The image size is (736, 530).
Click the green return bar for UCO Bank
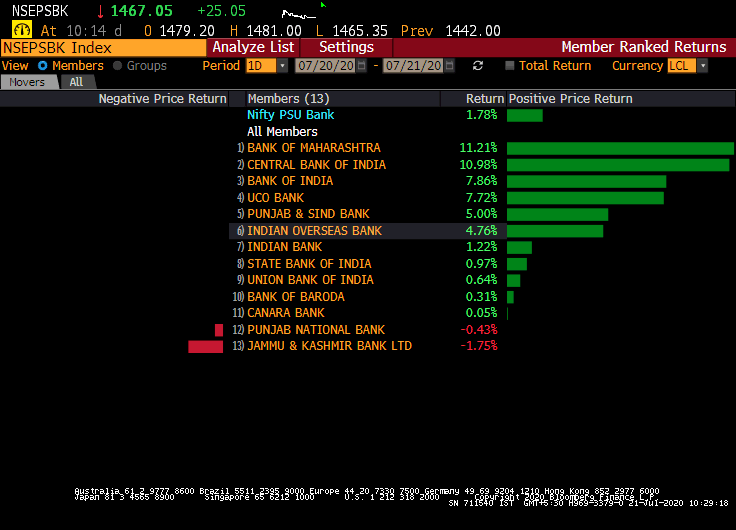pyautogui.click(x=585, y=198)
